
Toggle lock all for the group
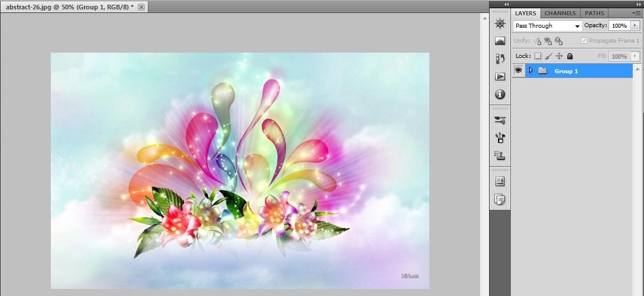(569, 56)
